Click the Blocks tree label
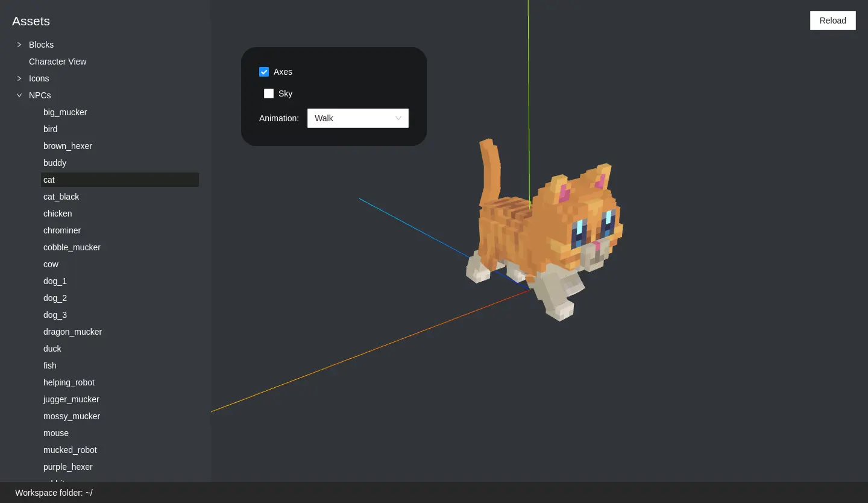The width and height of the screenshot is (868, 503). 41,45
